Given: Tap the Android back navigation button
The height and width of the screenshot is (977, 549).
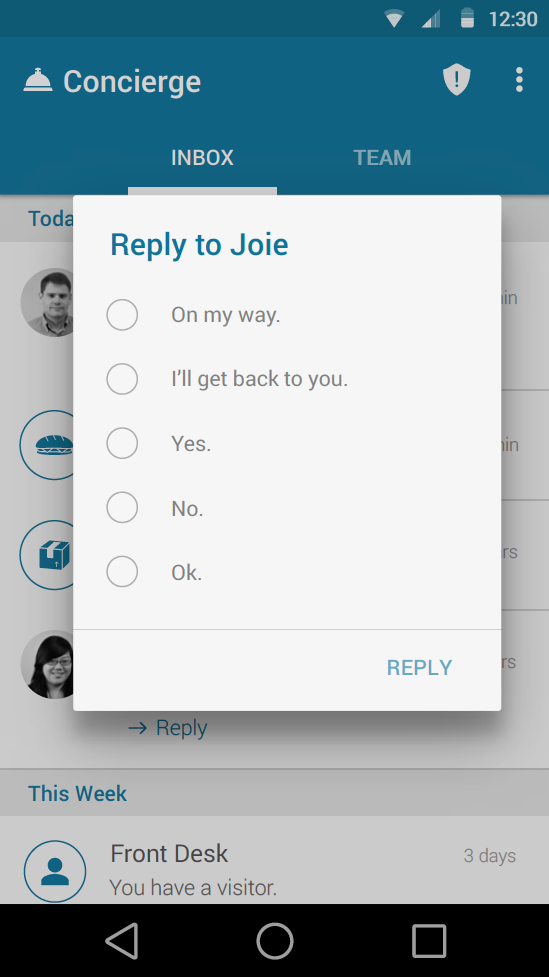Looking at the screenshot, I should point(122,940).
